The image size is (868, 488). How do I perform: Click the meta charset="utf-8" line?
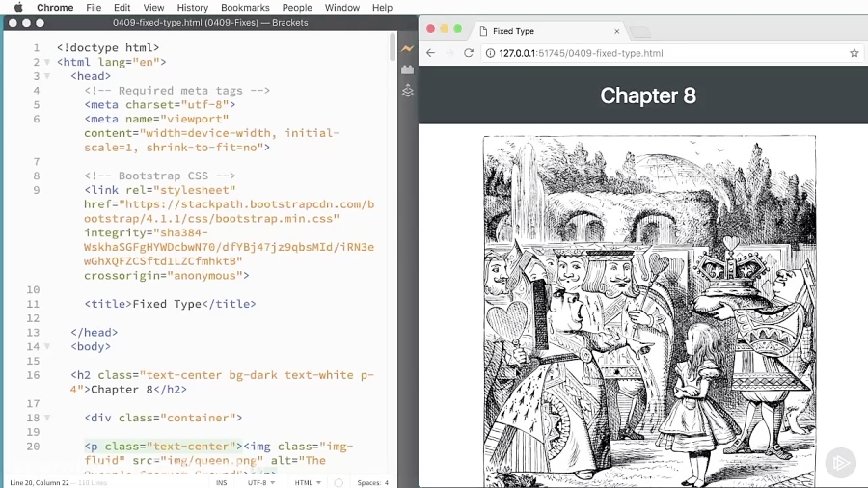(x=160, y=104)
